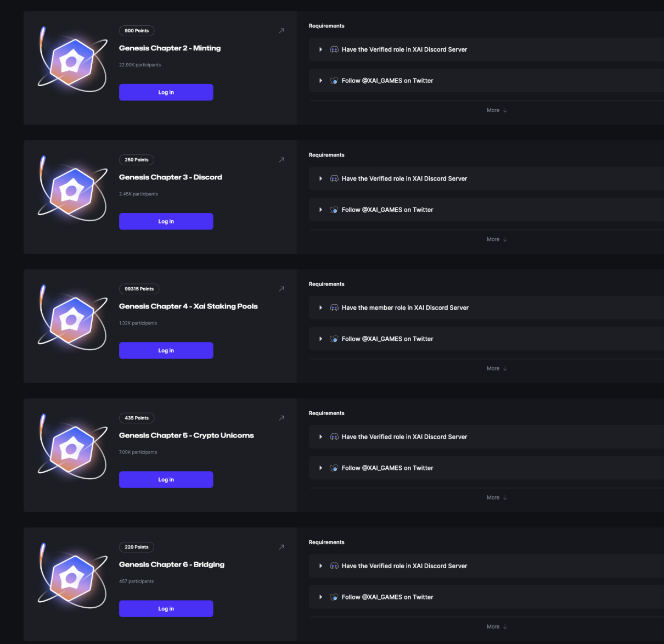
Task: Expand Chapter 6 Verified role requirement triangle
Action: [x=320, y=565]
